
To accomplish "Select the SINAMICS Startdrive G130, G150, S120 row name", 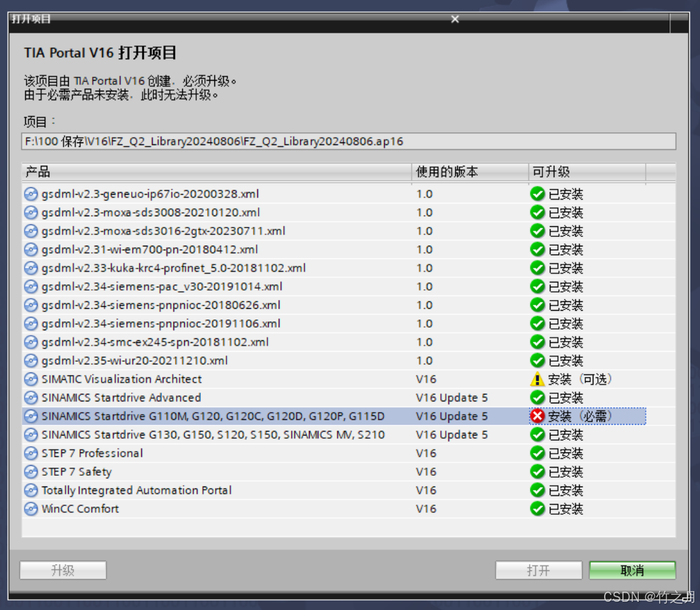I will click(213, 435).
